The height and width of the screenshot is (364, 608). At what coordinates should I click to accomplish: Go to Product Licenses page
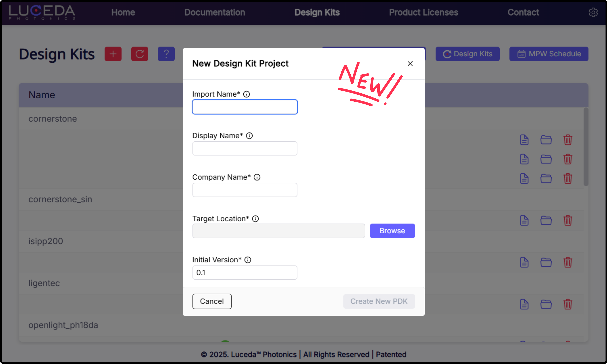point(423,12)
